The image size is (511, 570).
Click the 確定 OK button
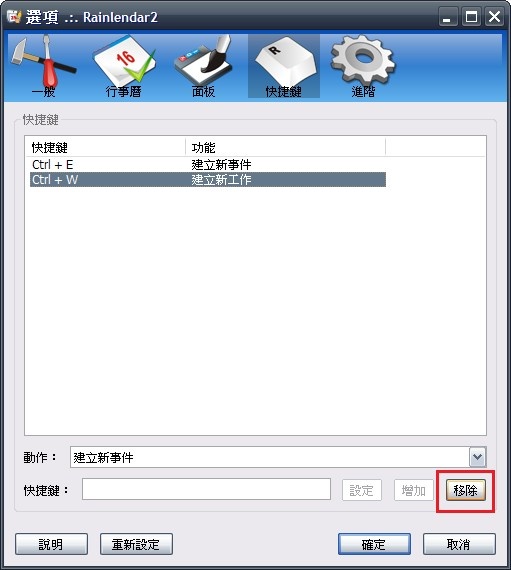(x=374, y=544)
